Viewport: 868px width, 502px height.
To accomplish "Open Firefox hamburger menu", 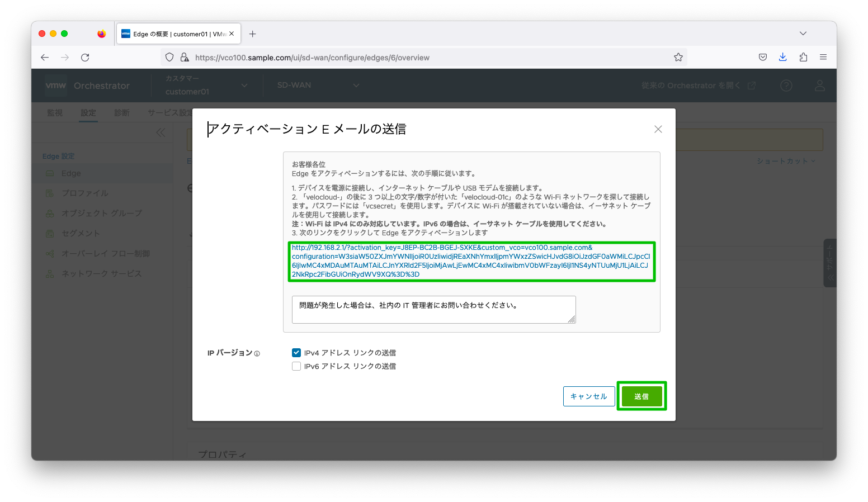I will point(823,58).
